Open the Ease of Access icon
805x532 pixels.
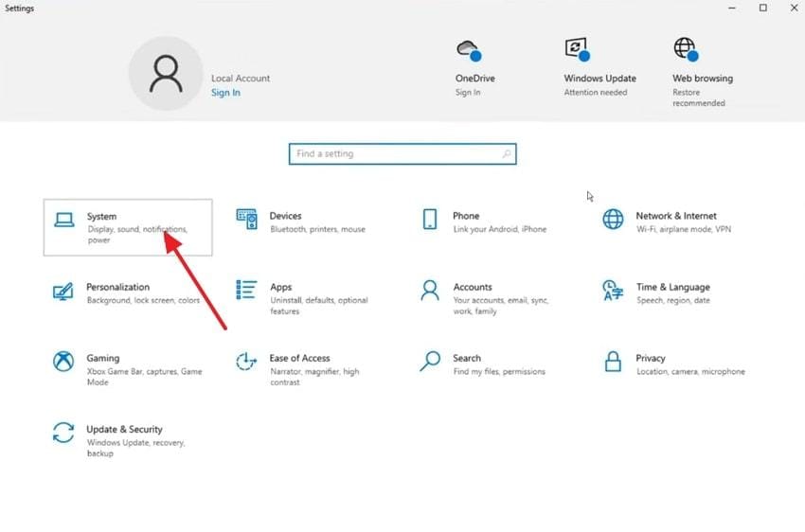click(x=246, y=362)
